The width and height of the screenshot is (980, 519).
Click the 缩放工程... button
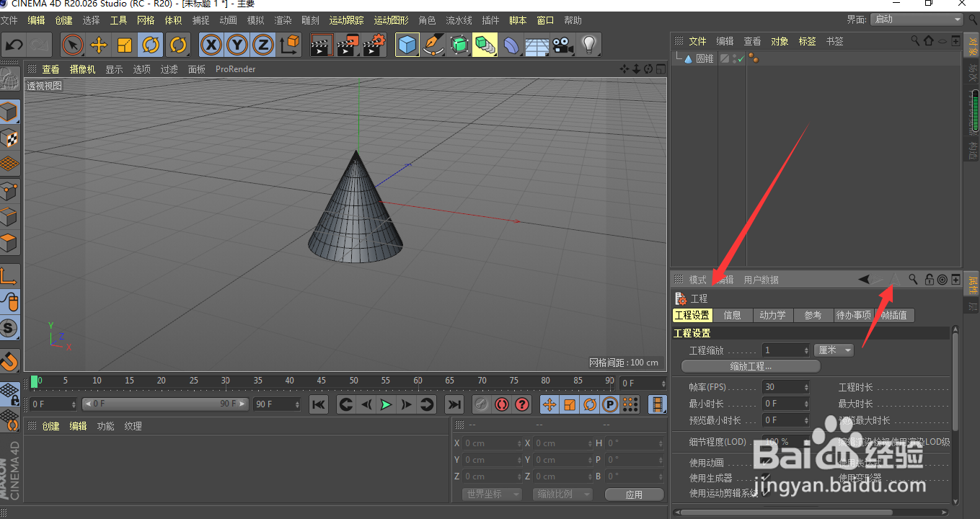pyautogui.click(x=751, y=366)
